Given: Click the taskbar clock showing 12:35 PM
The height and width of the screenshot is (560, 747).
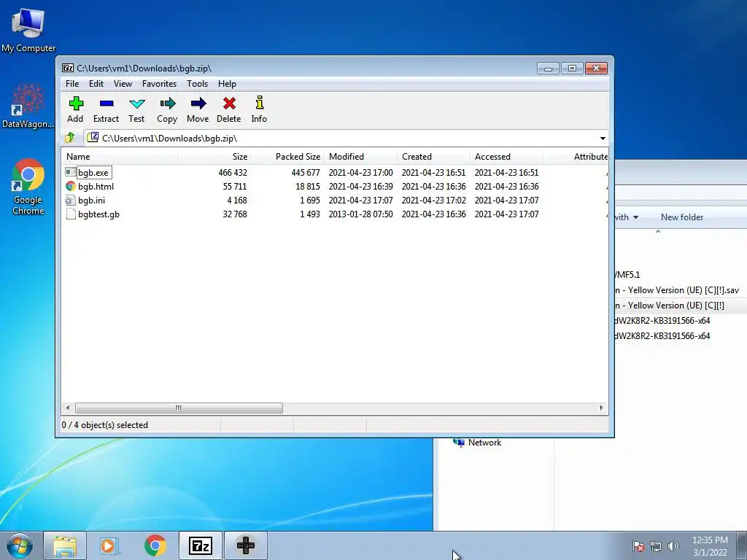Looking at the screenshot, I should pyautogui.click(x=710, y=545).
